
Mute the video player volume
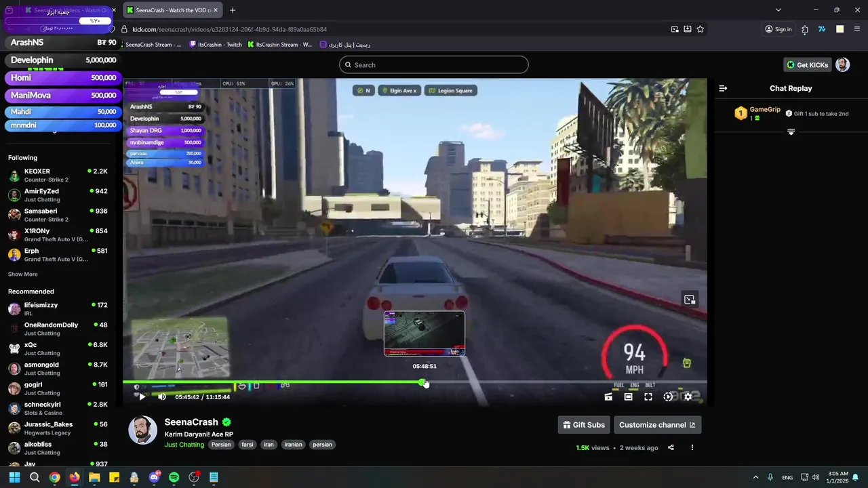161,396
